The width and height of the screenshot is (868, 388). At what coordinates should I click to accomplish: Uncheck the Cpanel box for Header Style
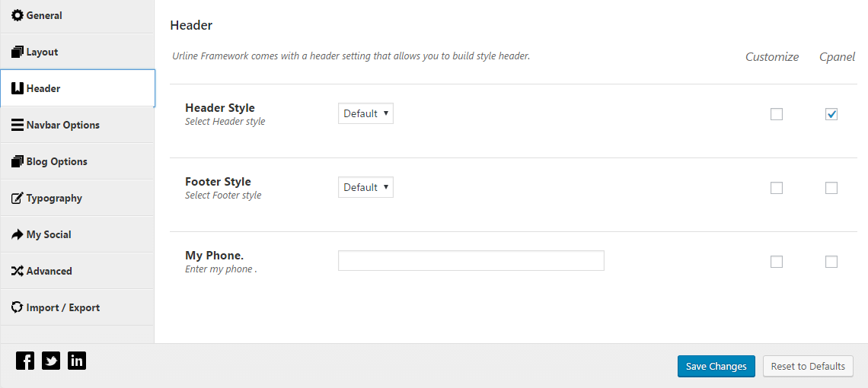coord(831,114)
